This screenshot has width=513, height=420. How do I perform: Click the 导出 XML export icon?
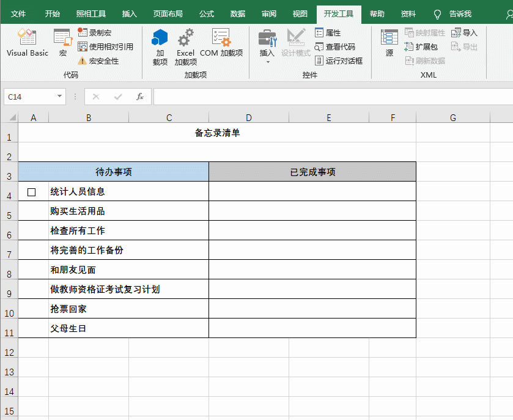[x=464, y=47]
